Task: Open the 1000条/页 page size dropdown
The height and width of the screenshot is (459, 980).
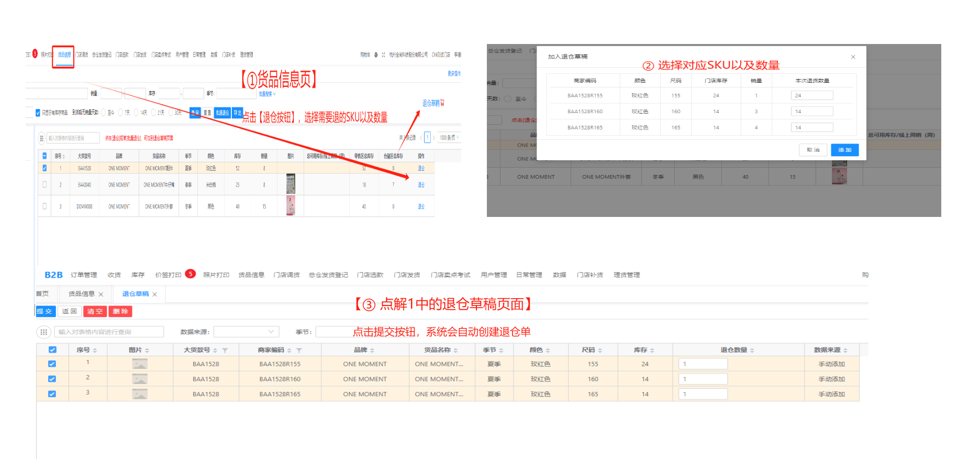Action: click(x=449, y=138)
